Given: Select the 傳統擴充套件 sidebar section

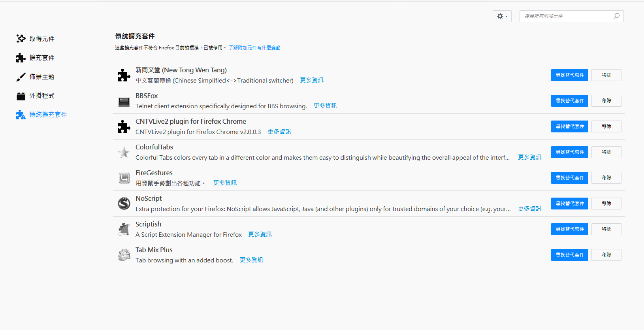Looking at the screenshot, I should [41, 115].
